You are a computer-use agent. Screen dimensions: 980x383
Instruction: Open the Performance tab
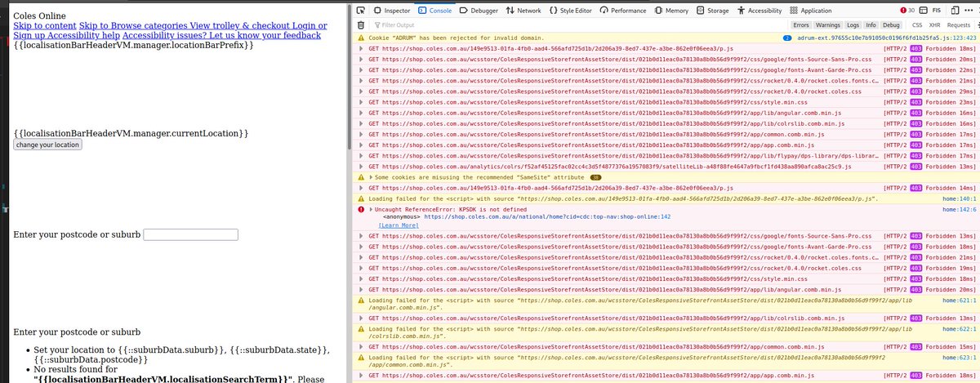point(623,11)
